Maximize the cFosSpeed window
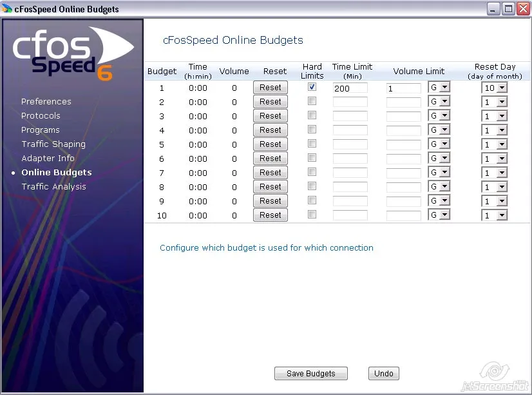This screenshot has width=532, height=395. [508, 9]
